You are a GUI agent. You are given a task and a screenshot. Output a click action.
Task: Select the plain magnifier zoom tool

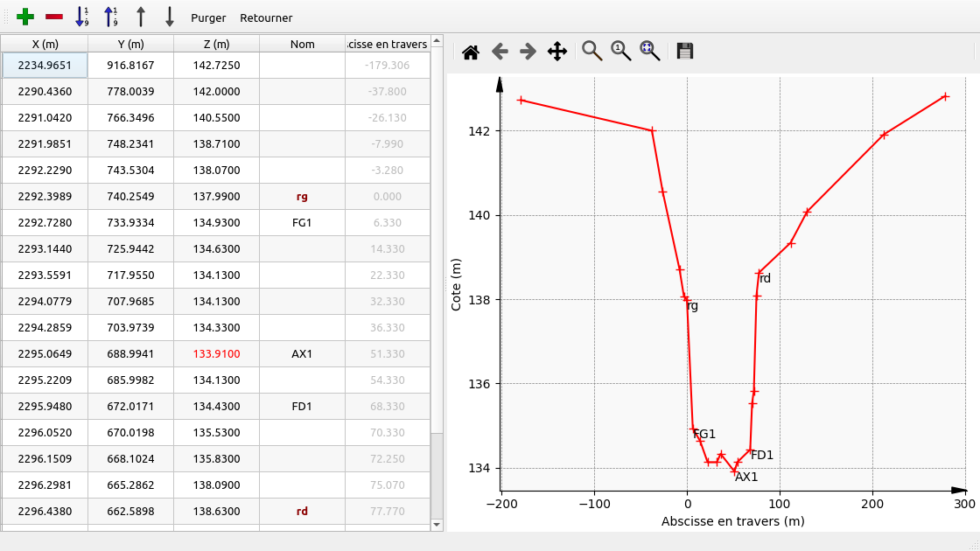pos(592,52)
